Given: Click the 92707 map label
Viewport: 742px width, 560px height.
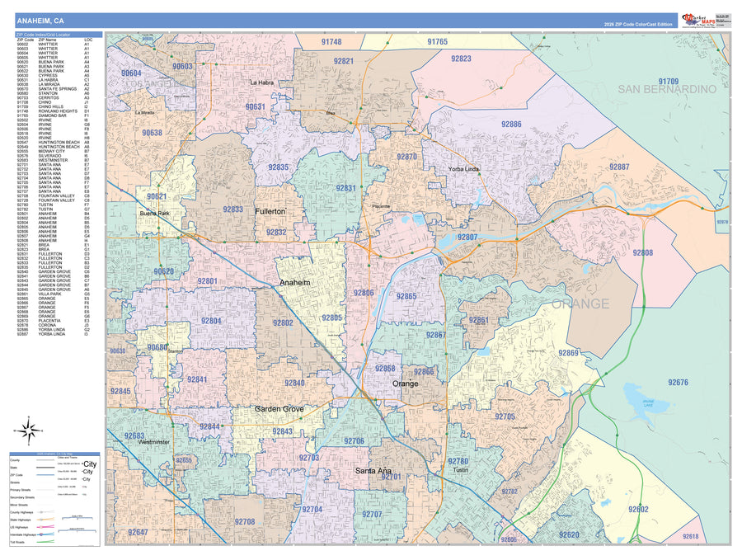Looking at the screenshot, I should [x=372, y=514].
